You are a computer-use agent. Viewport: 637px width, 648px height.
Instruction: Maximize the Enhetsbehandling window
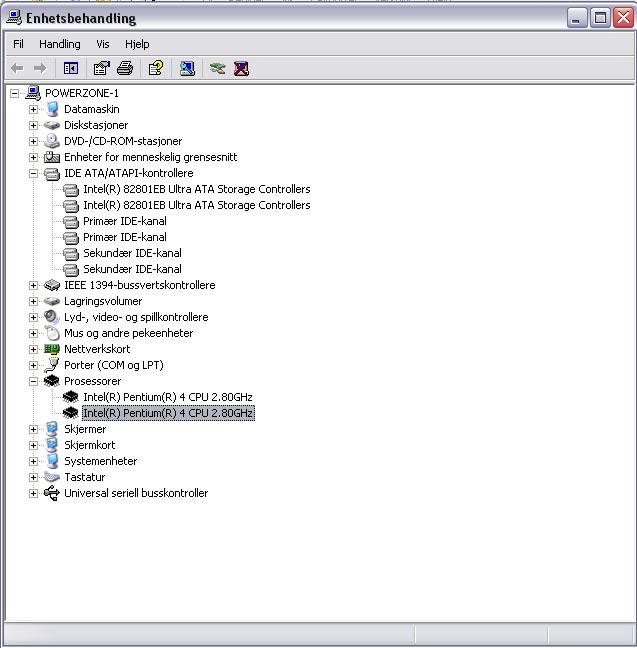[x=600, y=18]
